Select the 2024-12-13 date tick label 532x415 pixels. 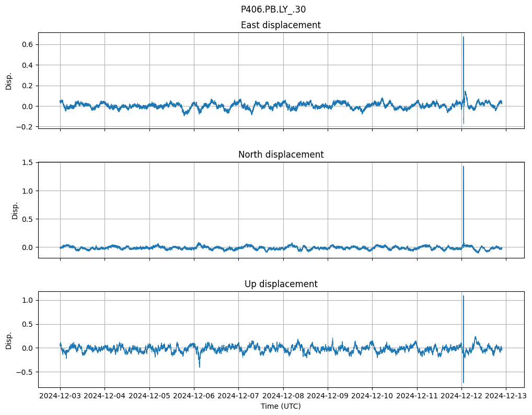506,396
